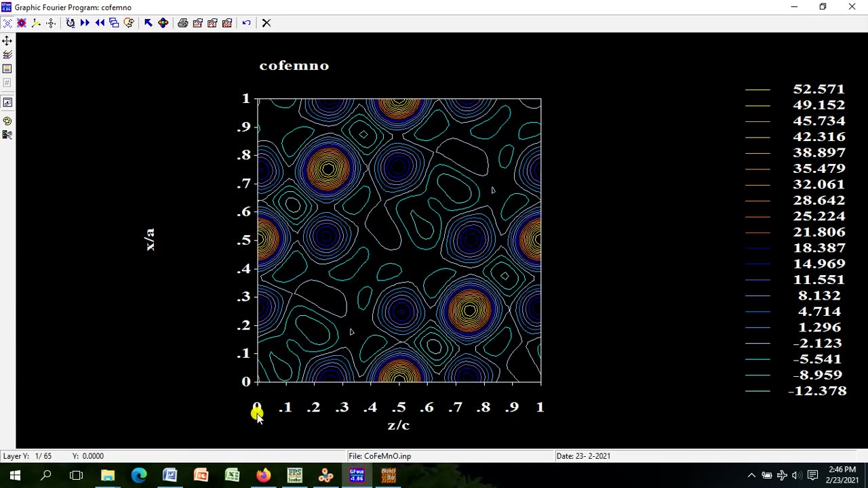Screen dimensions: 868x488
Task: Click the z/c axis label
Action: [x=399, y=425]
